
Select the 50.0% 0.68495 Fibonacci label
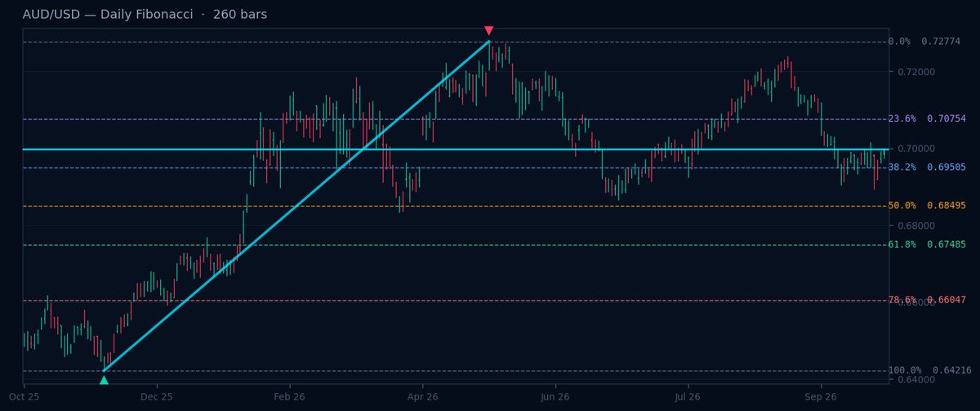coord(927,206)
